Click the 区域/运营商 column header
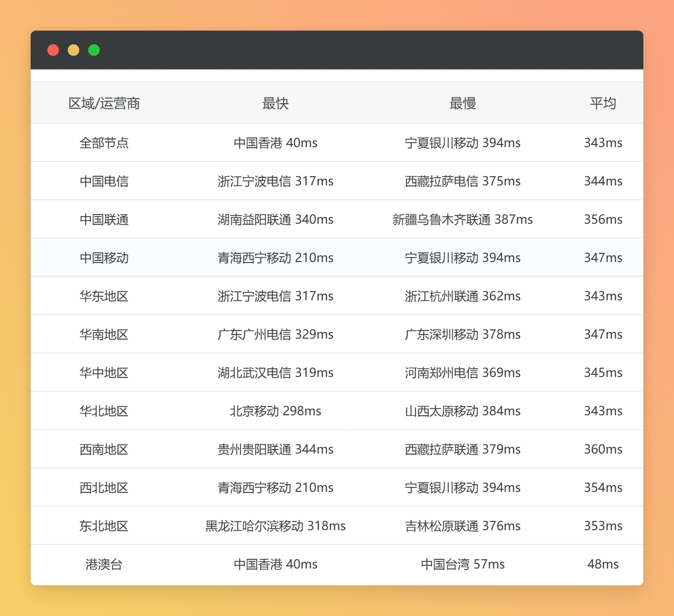Image resolution: width=674 pixels, height=616 pixels. 104,104
